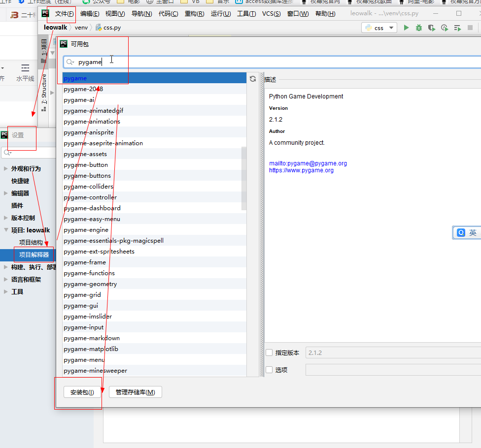Start debugging with the bug icon
The width and height of the screenshot is (481, 448).
(418, 28)
